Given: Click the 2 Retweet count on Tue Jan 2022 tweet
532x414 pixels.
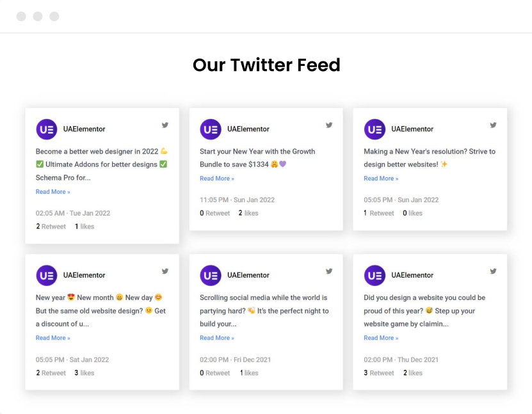Looking at the screenshot, I should (51, 227).
